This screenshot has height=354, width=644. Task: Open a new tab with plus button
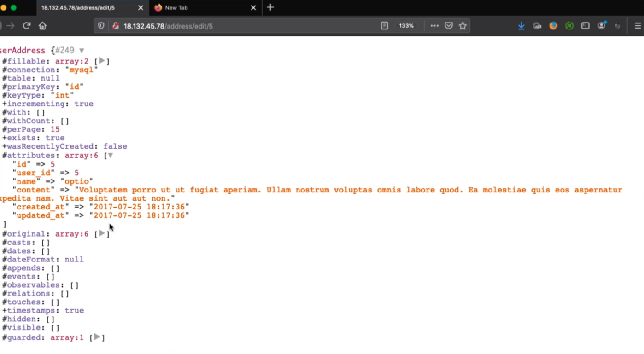[x=270, y=7]
